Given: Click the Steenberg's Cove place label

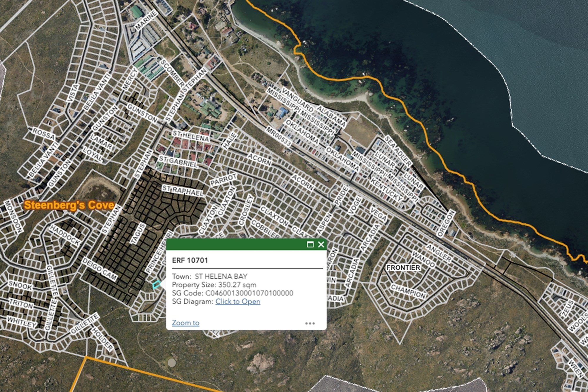Looking at the screenshot, I should [69, 205].
